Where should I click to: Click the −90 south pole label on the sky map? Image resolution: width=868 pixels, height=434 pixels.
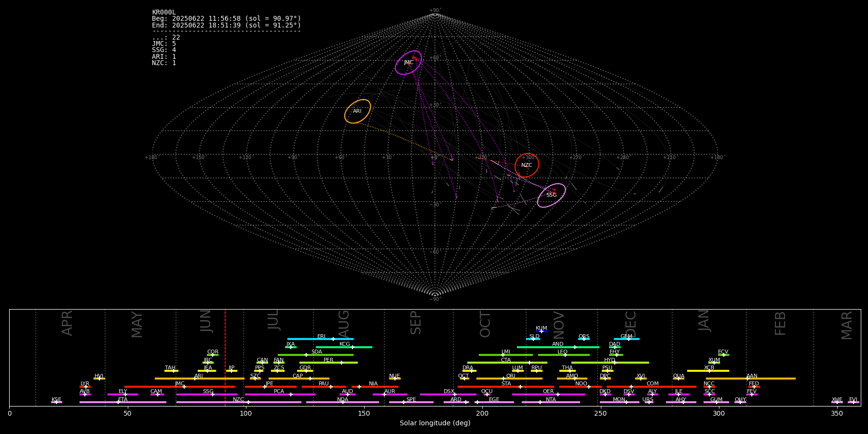[x=434, y=299]
